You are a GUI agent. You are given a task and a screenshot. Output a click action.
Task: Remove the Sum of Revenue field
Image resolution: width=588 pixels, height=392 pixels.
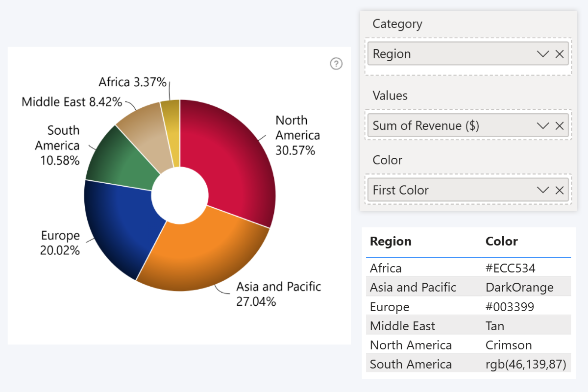point(560,125)
